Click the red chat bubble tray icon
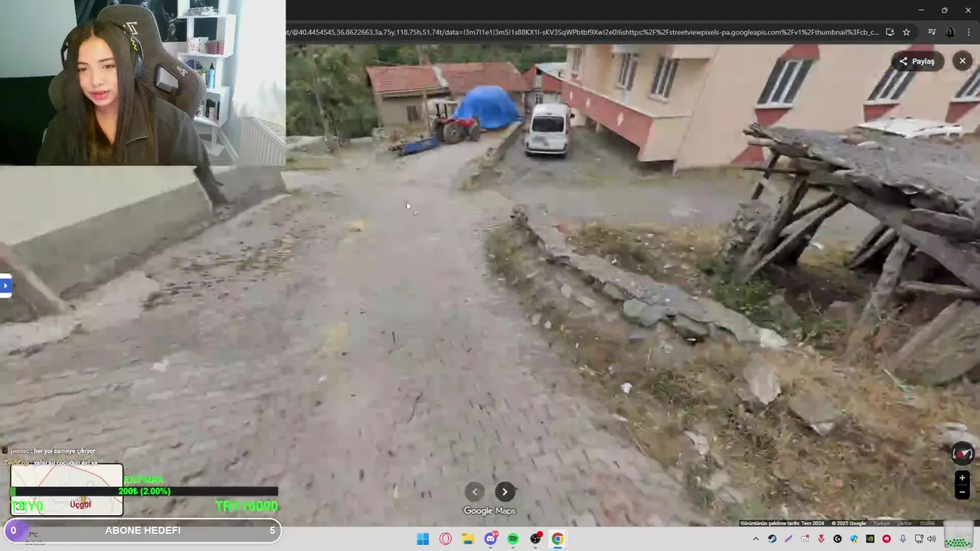 click(x=887, y=539)
